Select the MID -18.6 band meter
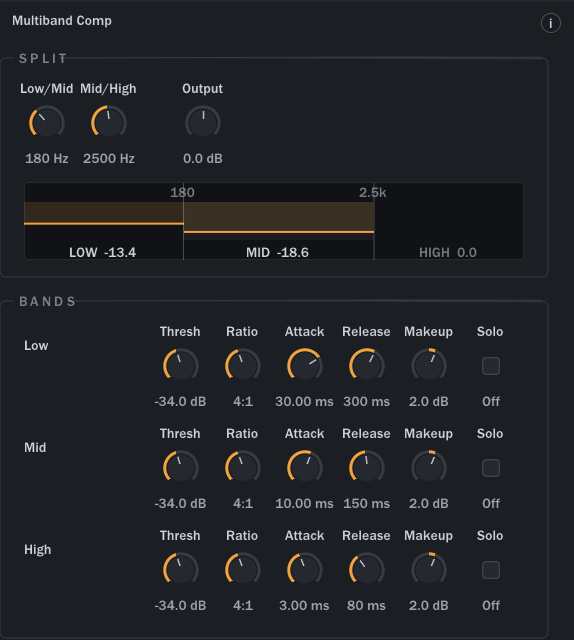The height and width of the screenshot is (640, 574). tap(279, 221)
